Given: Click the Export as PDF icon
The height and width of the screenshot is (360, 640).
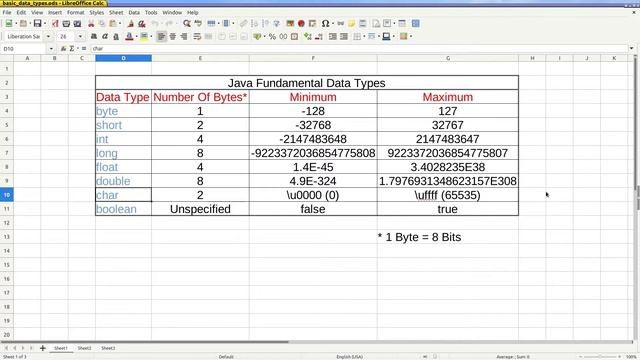Looking at the screenshot, I should 55,24.
